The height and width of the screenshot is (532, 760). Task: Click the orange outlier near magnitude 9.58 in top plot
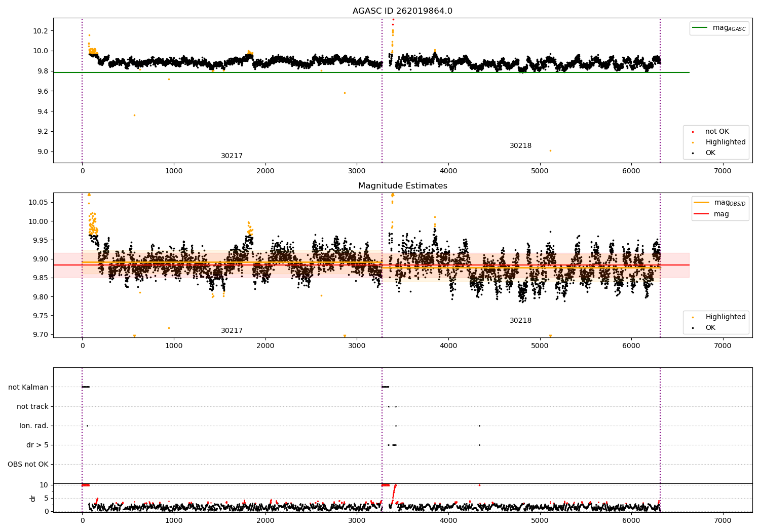point(345,93)
